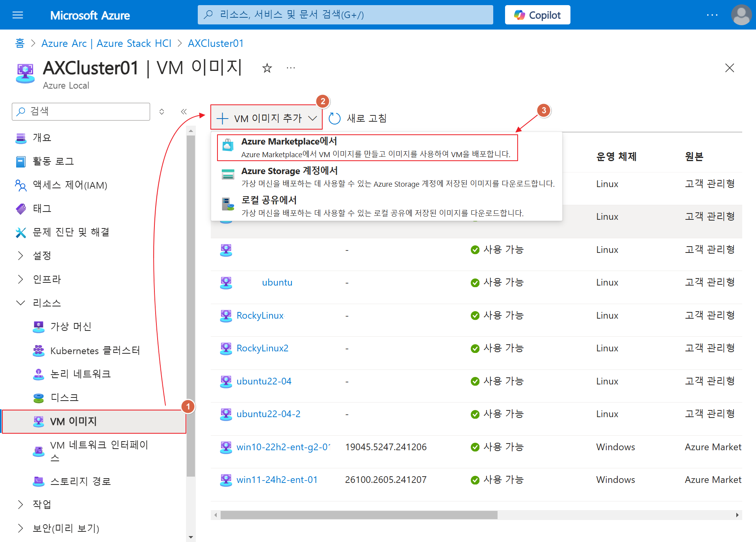Choose Azure Storage 계정에서 option

click(x=386, y=177)
